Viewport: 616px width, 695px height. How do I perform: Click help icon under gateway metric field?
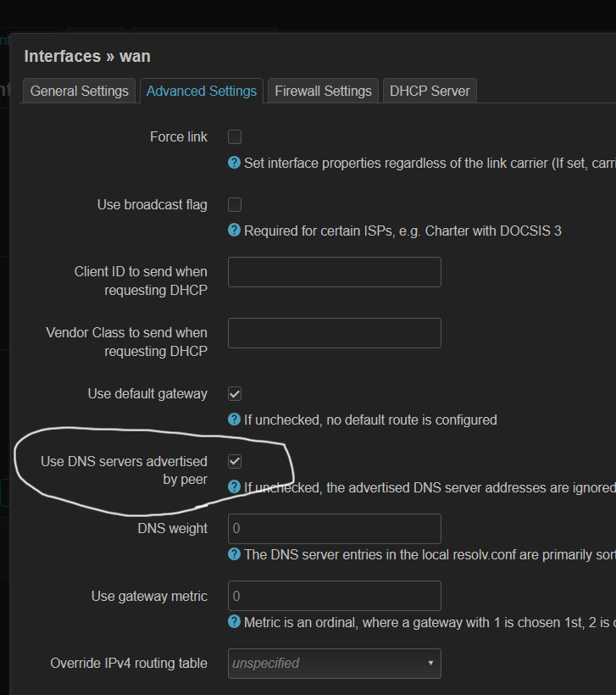pos(235,622)
